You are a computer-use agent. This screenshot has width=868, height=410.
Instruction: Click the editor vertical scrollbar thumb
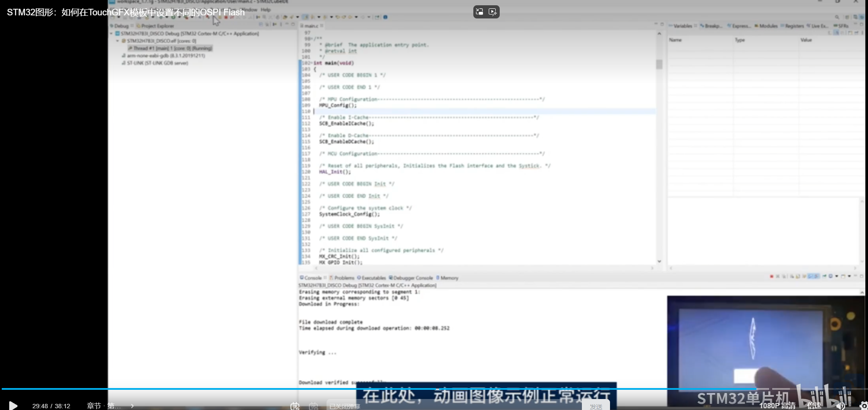coord(659,64)
